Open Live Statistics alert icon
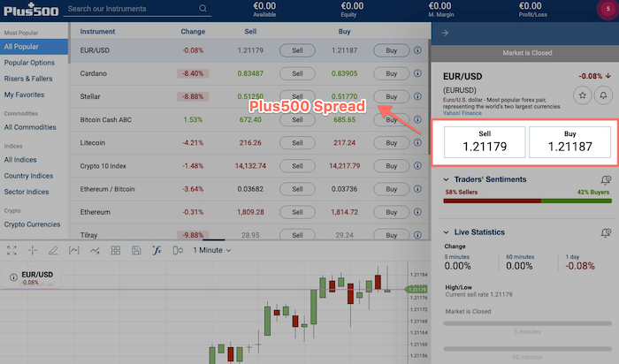This screenshot has width=619, height=364. click(x=606, y=232)
